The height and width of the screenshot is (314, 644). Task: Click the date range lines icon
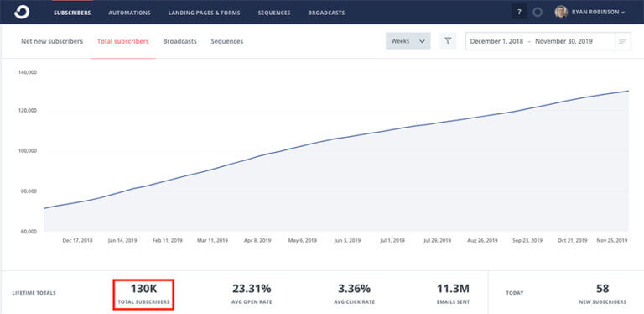tap(623, 41)
